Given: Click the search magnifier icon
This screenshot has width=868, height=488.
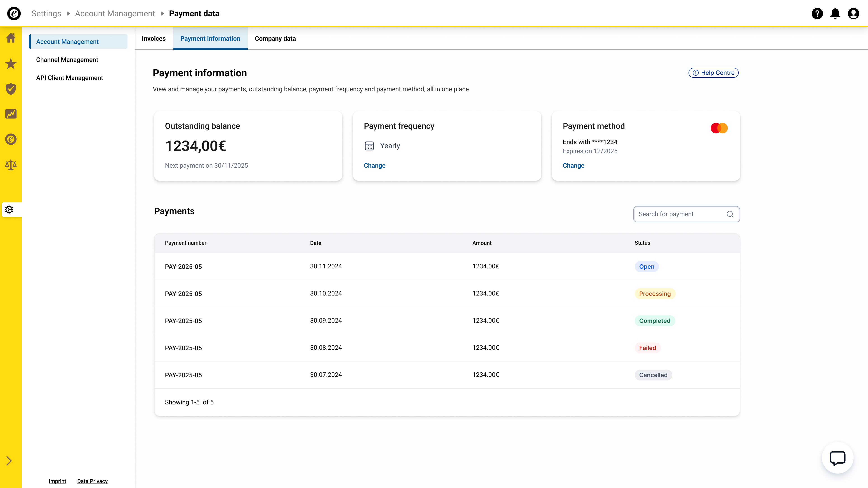Looking at the screenshot, I should [730, 214].
